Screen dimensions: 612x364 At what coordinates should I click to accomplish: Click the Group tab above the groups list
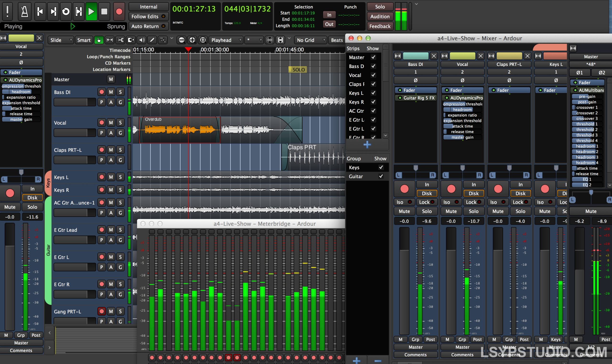coord(354,158)
